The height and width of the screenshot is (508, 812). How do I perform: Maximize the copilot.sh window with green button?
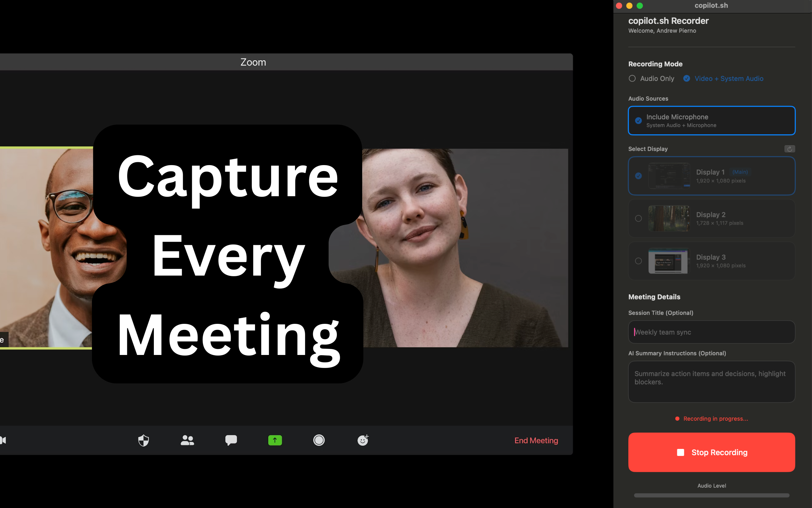click(x=640, y=5)
